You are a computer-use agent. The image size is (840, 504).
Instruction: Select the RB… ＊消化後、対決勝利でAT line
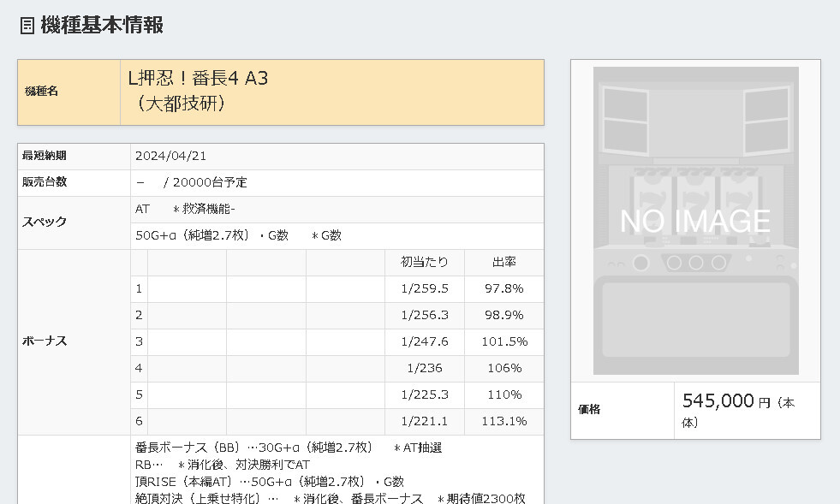point(223,465)
